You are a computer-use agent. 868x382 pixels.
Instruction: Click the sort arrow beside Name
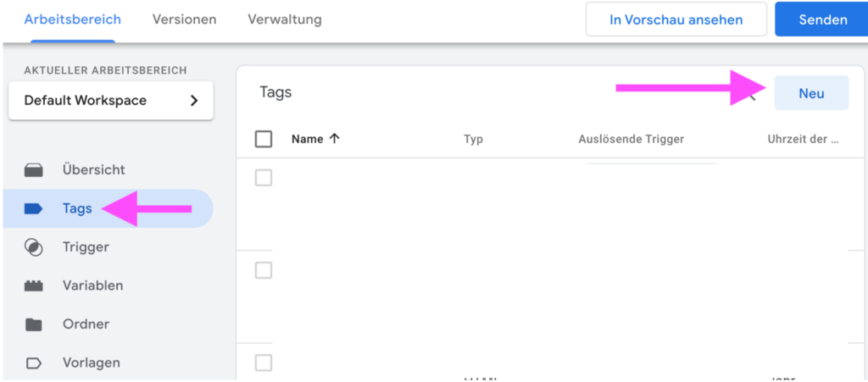pyautogui.click(x=334, y=139)
